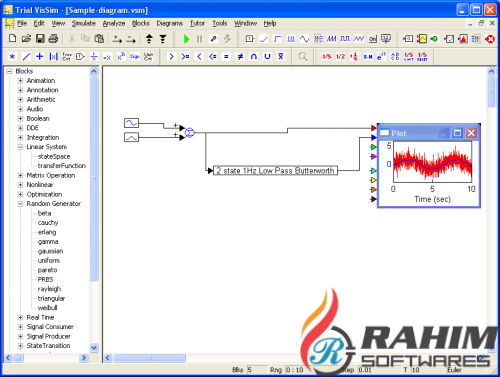Open a diagram file via folder icon
500x377 pixels.
pyautogui.click(x=26, y=39)
